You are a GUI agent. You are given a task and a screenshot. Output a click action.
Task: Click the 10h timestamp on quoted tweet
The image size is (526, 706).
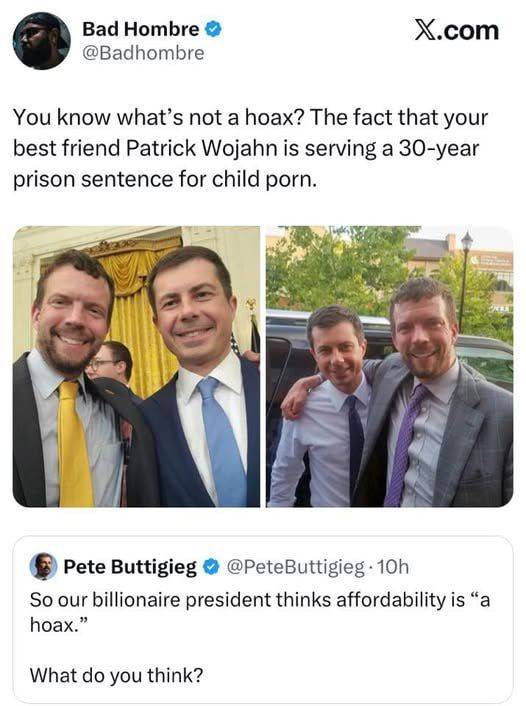point(393,567)
